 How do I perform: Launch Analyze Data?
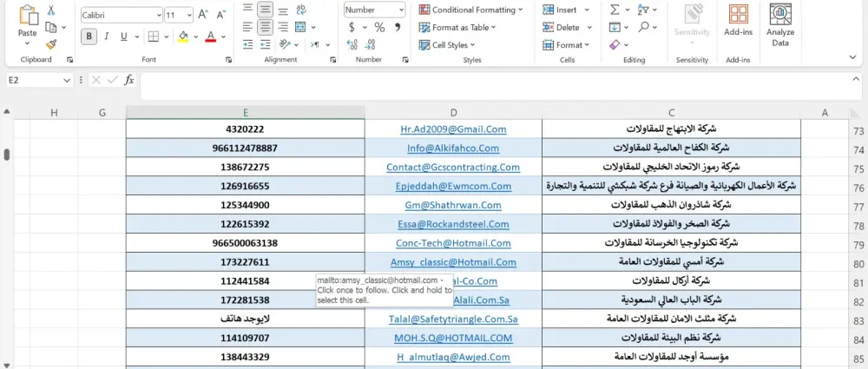(780, 25)
